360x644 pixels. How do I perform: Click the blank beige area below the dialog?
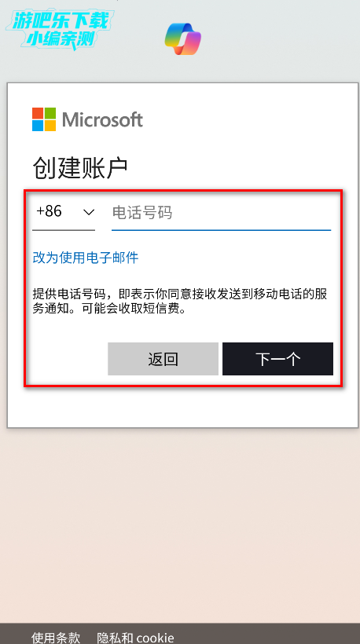point(180,525)
